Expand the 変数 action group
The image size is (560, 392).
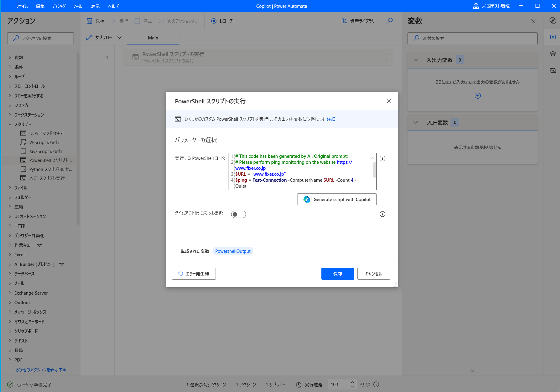tap(10, 57)
